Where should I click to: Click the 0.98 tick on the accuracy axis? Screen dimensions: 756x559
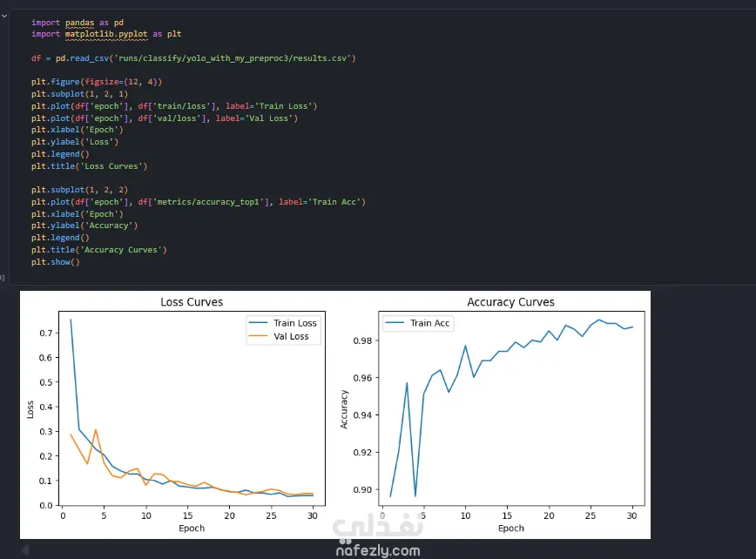pyautogui.click(x=362, y=340)
